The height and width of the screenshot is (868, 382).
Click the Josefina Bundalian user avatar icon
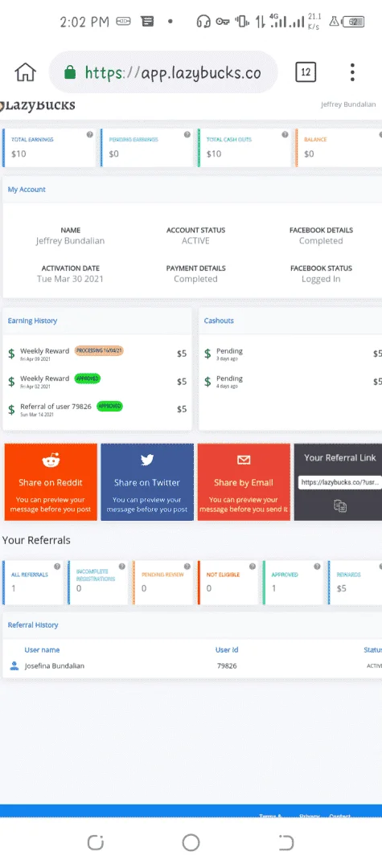(x=14, y=665)
